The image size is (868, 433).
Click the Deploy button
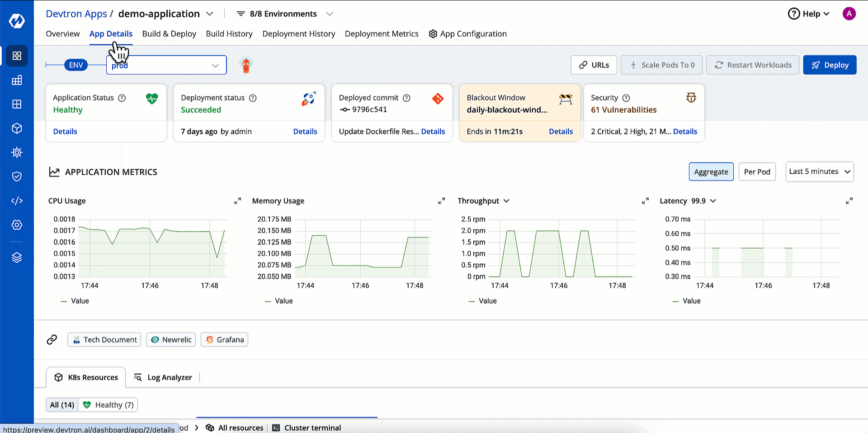(830, 65)
